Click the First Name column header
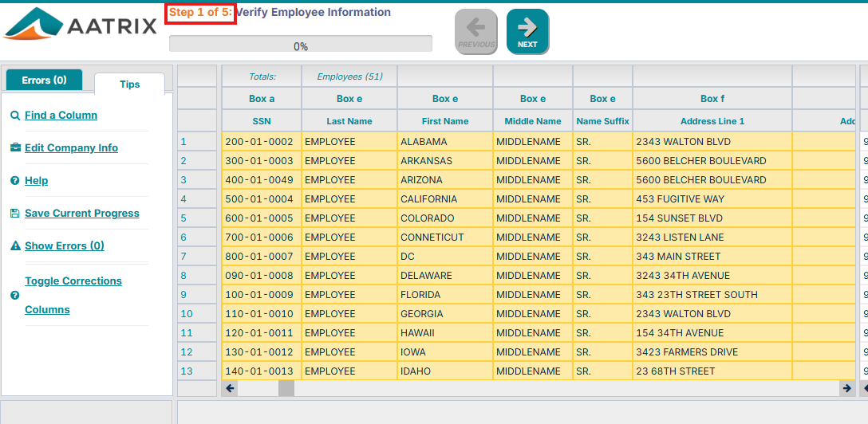The height and width of the screenshot is (424, 868). [x=445, y=121]
